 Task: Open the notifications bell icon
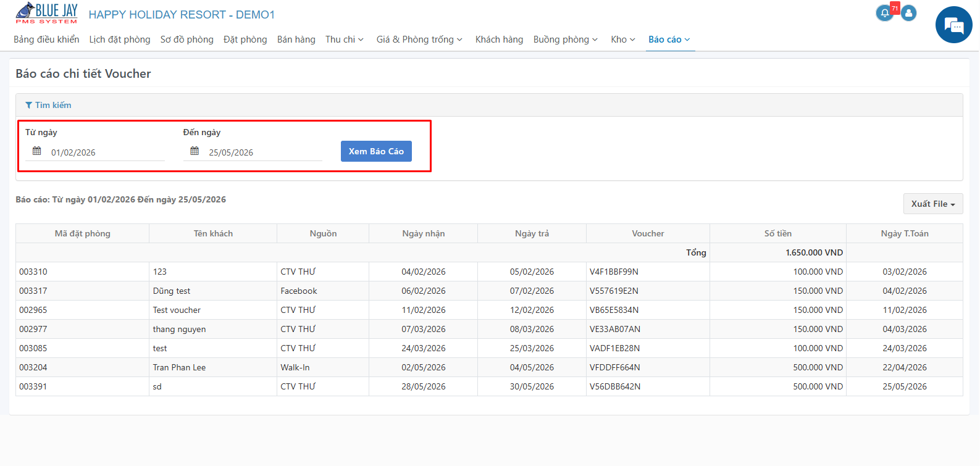tap(885, 13)
